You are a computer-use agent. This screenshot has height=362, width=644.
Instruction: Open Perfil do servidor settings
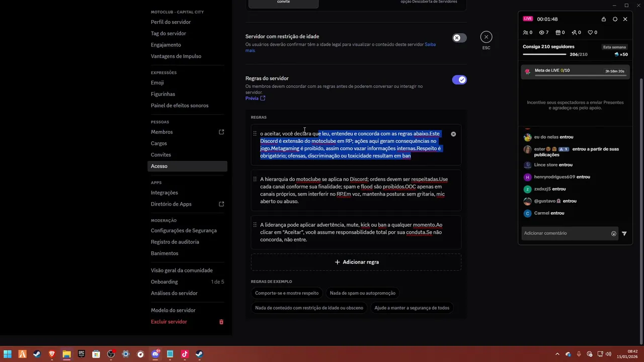pyautogui.click(x=171, y=22)
